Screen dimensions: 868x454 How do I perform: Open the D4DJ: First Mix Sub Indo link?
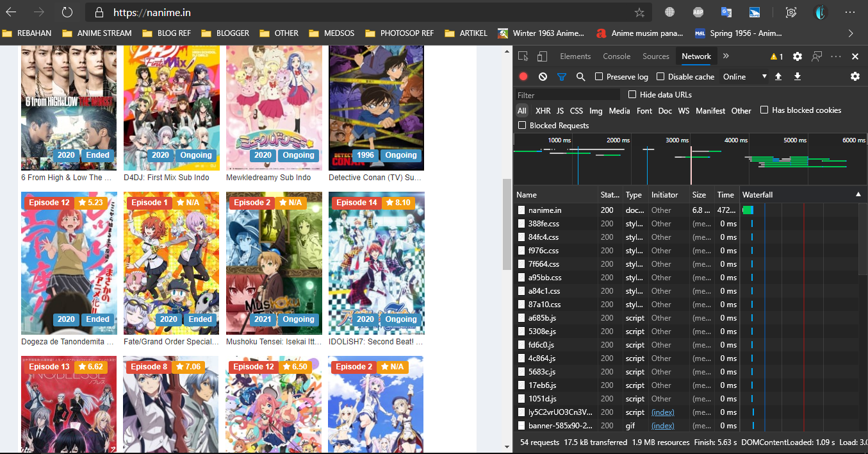tap(166, 178)
